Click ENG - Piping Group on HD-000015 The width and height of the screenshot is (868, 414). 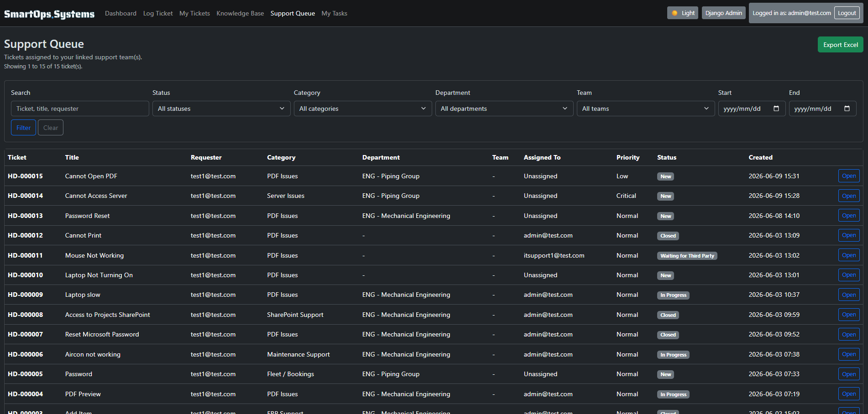coord(391,176)
